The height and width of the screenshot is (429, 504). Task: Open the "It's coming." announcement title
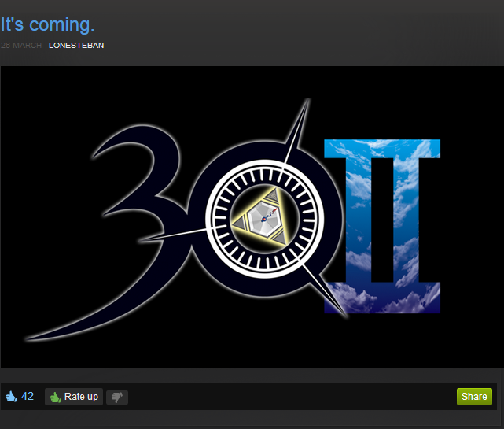(x=47, y=24)
